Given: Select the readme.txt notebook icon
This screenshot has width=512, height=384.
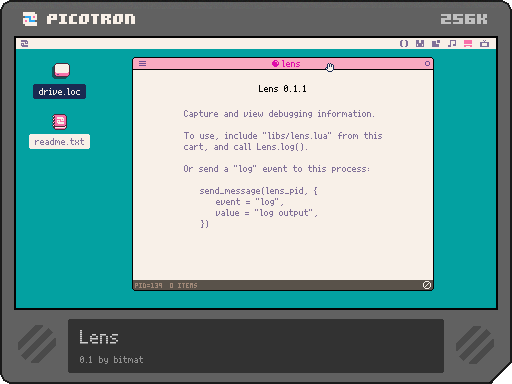Looking at the screenshot, I should [60, 122].
